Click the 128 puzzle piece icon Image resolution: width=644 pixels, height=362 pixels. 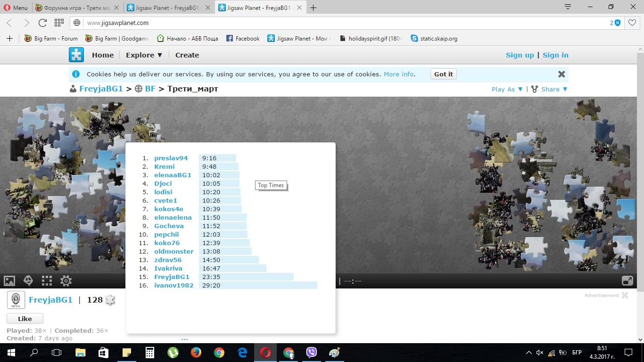pos(110,300)
